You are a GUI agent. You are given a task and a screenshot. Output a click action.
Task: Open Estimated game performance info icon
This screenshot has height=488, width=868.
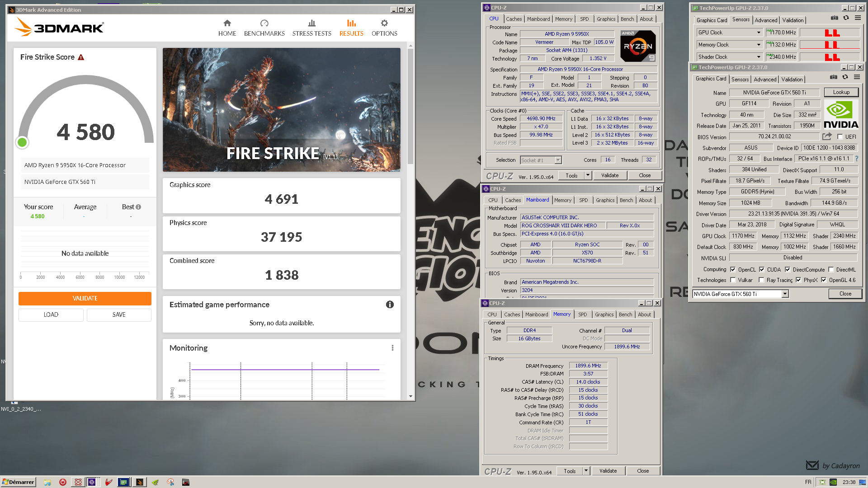coord(390,305)
